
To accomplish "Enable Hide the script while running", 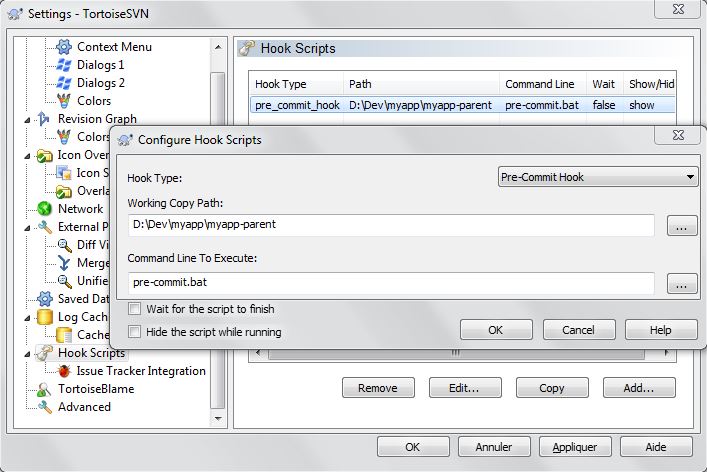I will click(x=135, y=332).
